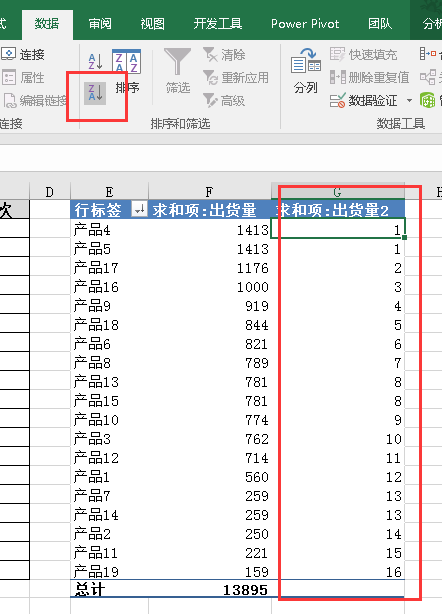Image resolution: width=442 pixels, height=614 pixels.
Task: Open the 高级 advanced filter option
Action: (224, 101)
